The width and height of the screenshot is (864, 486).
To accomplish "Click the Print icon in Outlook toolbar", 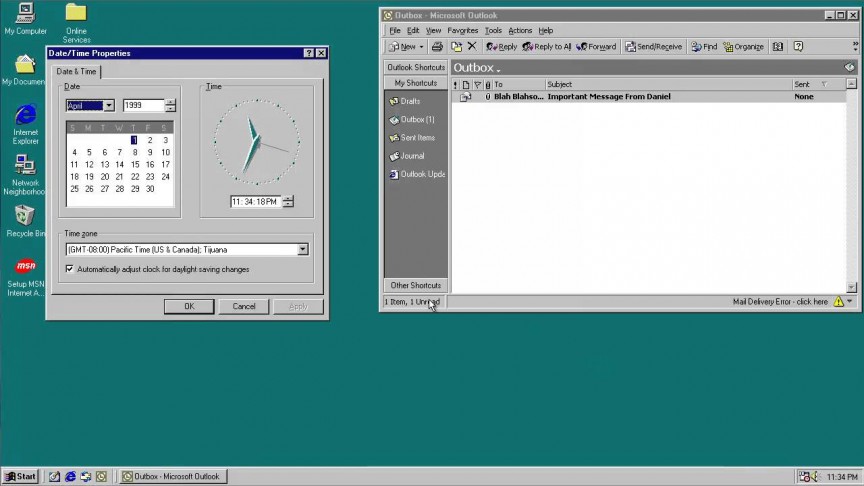I will click(x=437, y=47).
